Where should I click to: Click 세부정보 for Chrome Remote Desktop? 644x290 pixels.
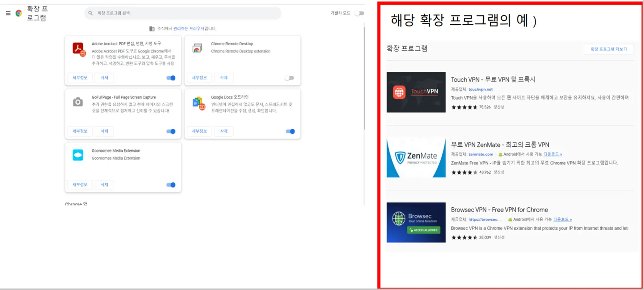[x=199, y=78]
